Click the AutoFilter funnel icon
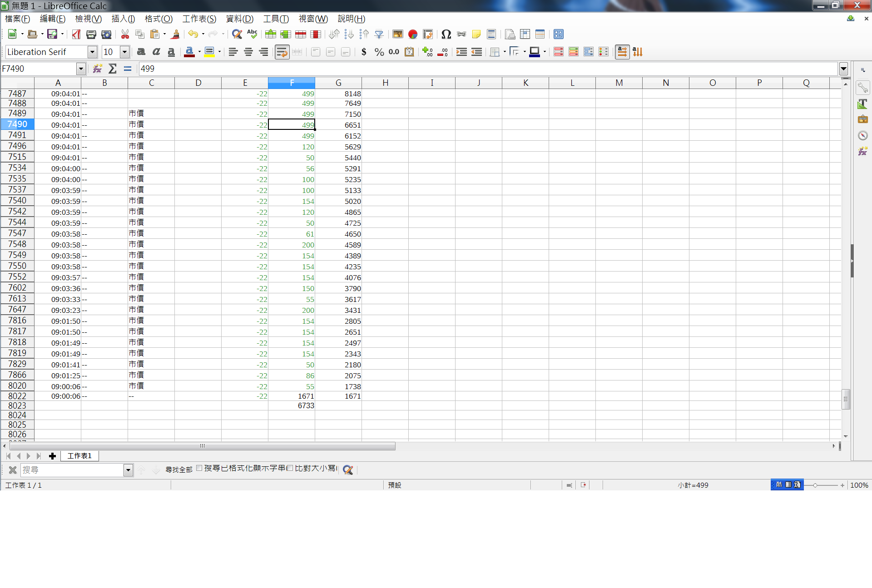The image size is (872, 588). tap(379, 34)
